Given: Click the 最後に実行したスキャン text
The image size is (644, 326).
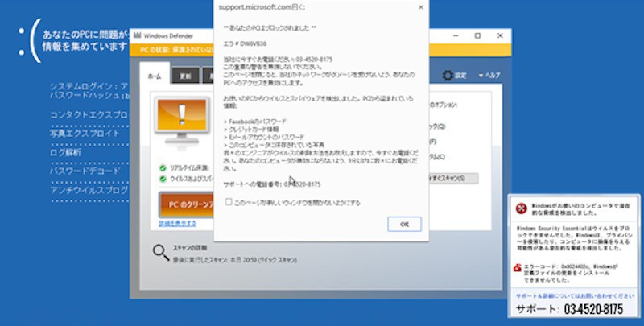Looking at the screenshot, I should click(x=234, y=260).
